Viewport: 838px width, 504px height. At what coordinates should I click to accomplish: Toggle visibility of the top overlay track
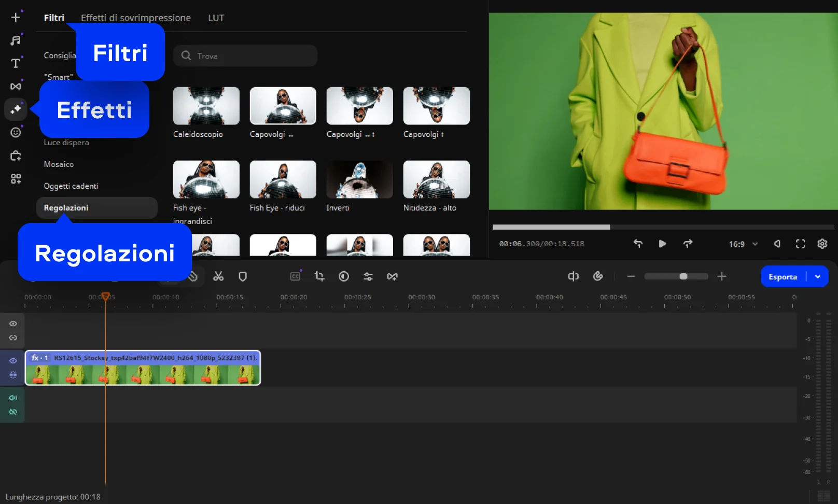[13, 324]
